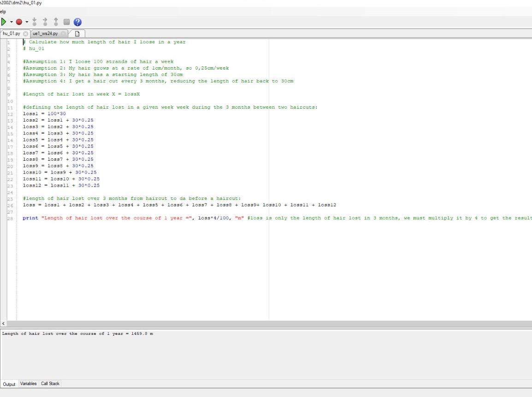Open the dropdown next to red debug icon
This screenshot has height=397, width=532.
(x=26, y=22)
